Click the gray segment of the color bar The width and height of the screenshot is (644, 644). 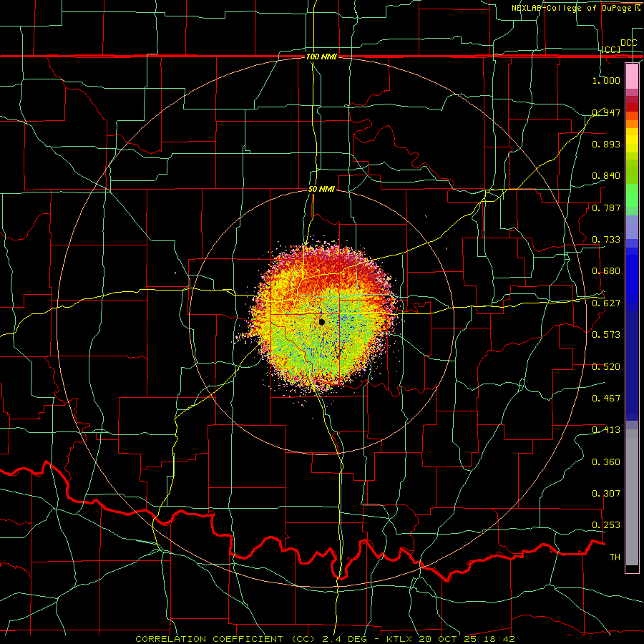632,497
